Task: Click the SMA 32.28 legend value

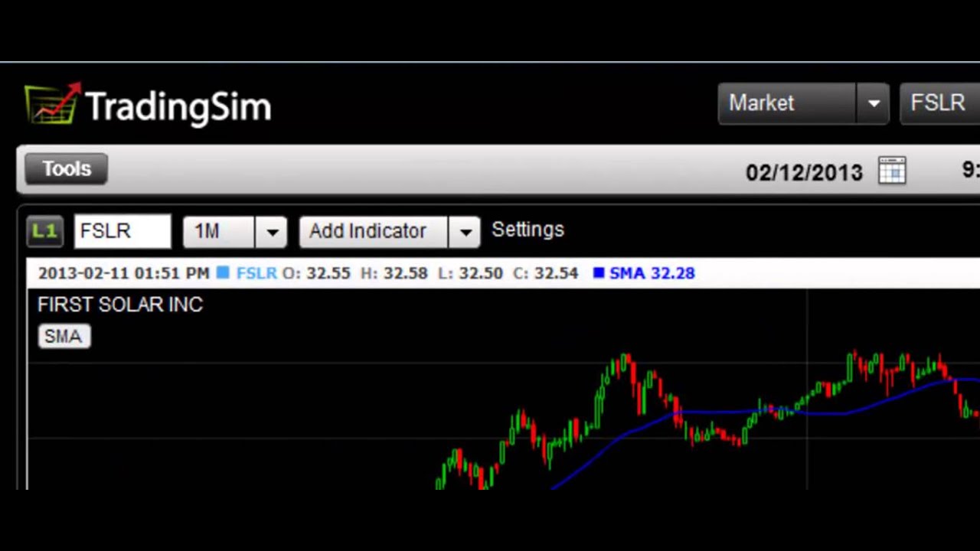Action: (652, 273)
